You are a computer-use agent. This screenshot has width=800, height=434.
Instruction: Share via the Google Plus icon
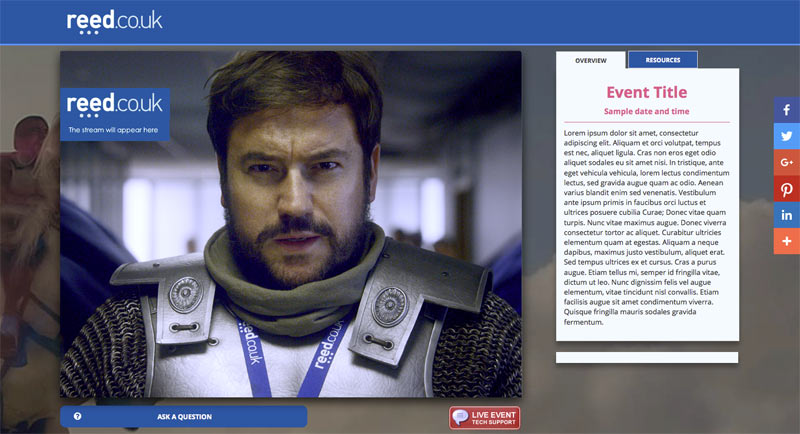tap(787, 162)
